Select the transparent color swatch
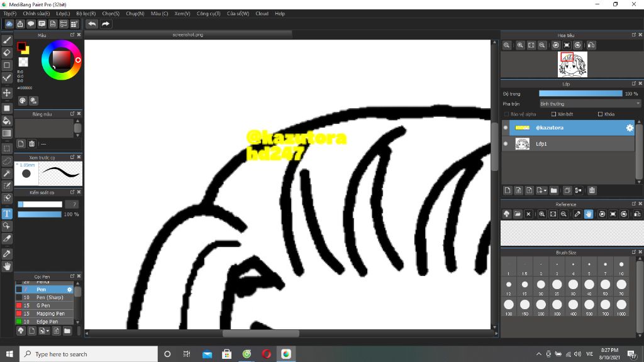Viewport: 644px width, 362px height. tap(23, 62)
